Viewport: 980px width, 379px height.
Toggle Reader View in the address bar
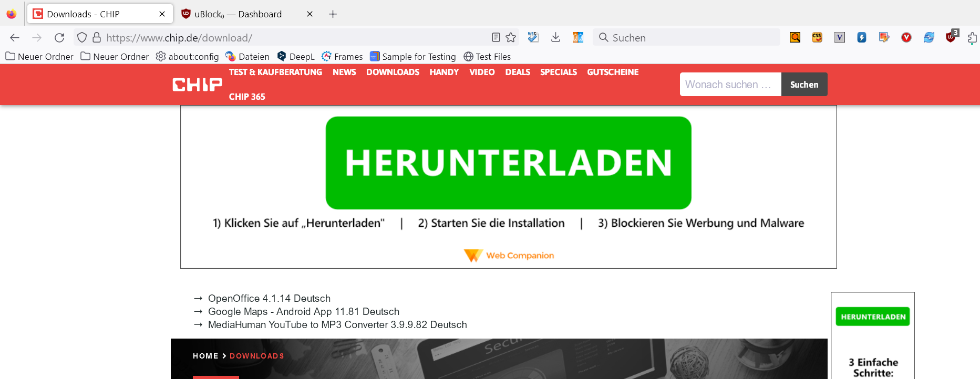(496, 37)
